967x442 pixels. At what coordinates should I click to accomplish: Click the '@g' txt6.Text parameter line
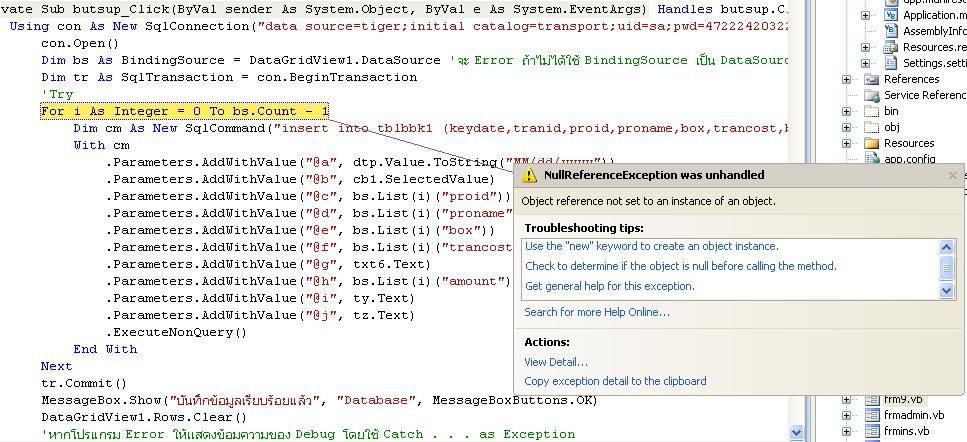coord(268,264)
